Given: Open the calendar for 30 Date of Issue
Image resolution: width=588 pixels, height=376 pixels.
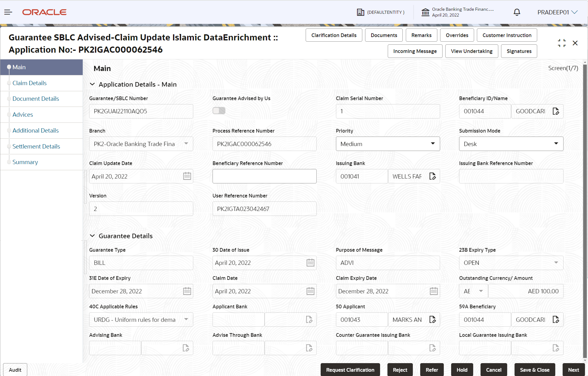Looking at the screenshot, I should [311, 262].
